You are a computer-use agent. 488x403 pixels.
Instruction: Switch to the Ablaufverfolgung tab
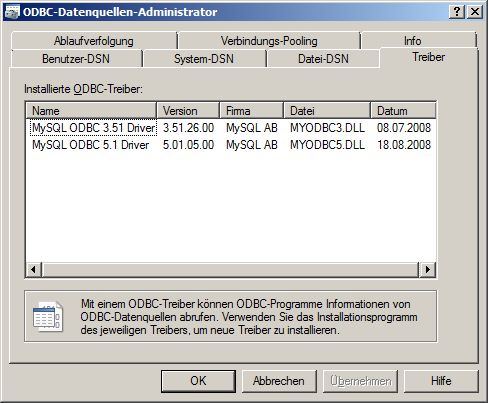pyautogui.click(x=94, y=41)
